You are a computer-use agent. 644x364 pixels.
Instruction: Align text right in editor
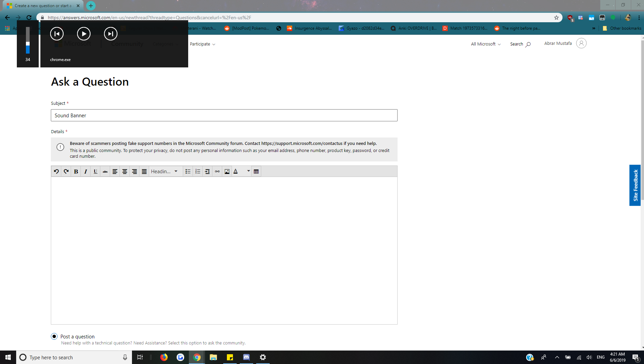[x=134, y=171]
